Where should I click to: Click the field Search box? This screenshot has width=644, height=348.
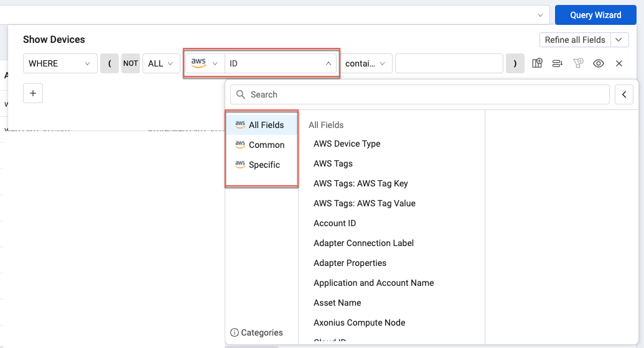[x=420, y=94]
